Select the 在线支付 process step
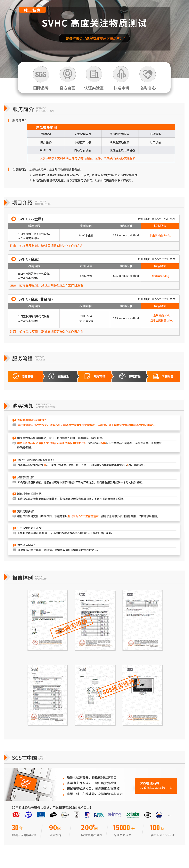This screenshot has height=868, width=189. tap(60, 376)
